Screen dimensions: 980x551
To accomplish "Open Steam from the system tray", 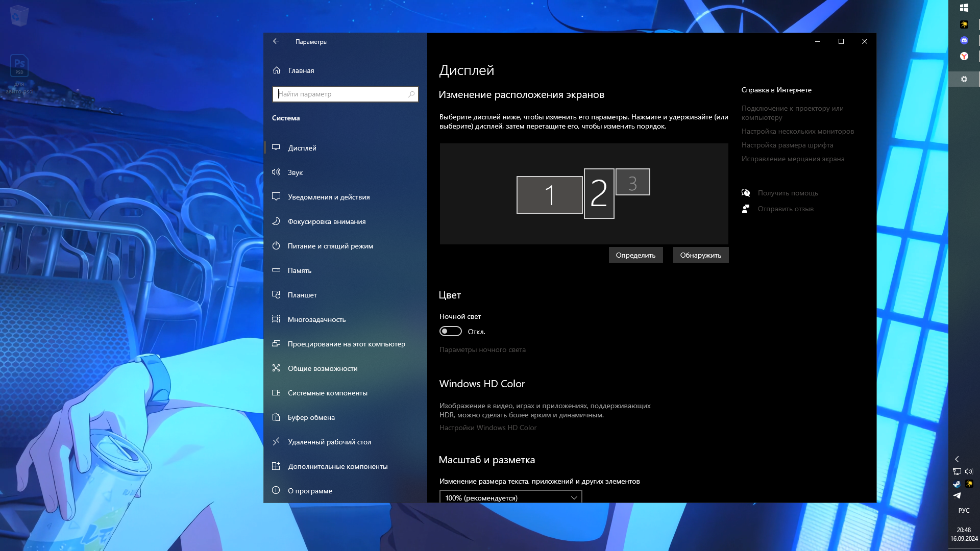I will 957,484.
